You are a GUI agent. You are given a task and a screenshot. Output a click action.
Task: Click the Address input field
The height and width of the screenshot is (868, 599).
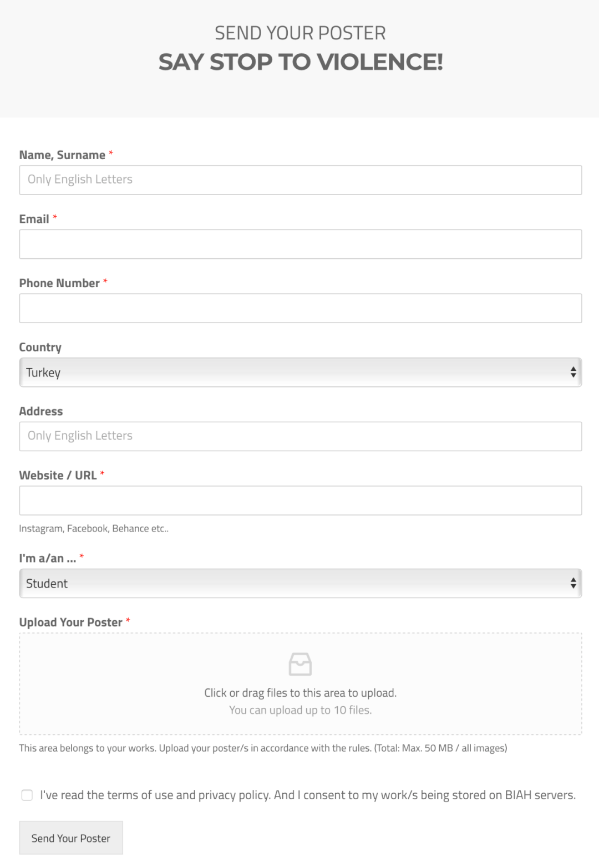pyautogui.click(x=300, y=436)
